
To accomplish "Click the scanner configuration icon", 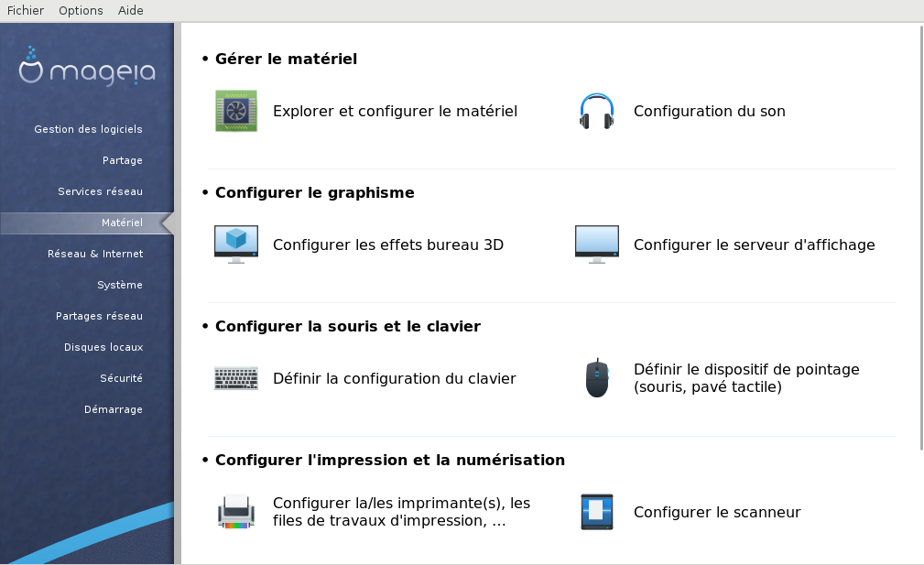I will (596, 512).
